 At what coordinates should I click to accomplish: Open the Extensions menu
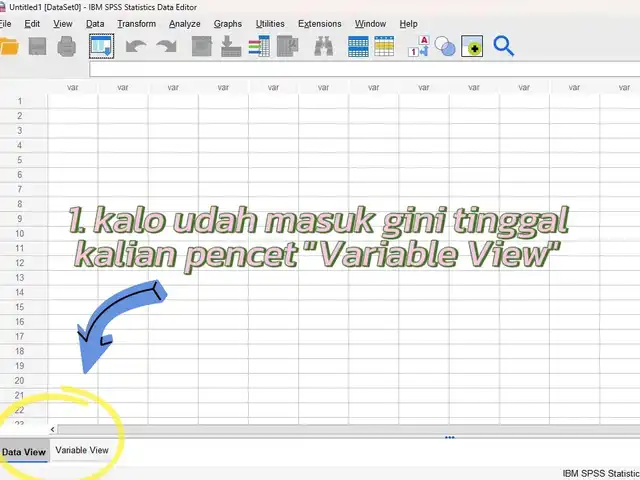coord(319,23)
